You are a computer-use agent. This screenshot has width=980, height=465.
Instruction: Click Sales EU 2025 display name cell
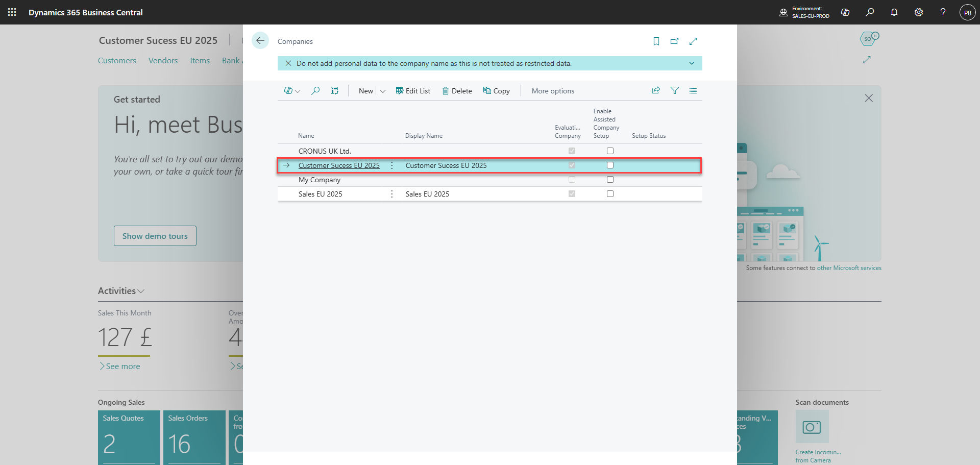[427, 194]
